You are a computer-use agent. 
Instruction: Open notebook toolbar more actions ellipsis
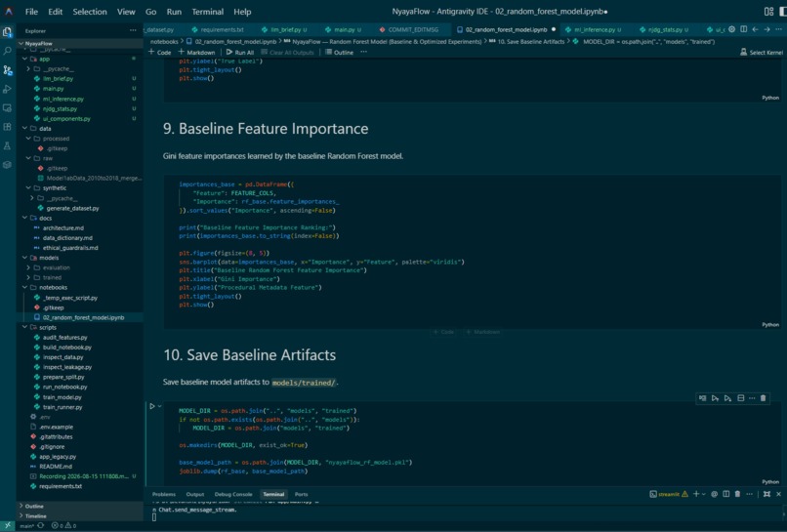point(364,52)
